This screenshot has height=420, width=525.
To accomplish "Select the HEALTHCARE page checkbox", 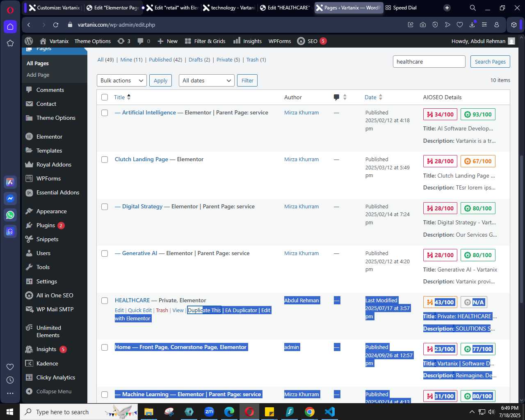I will (105, 301).
